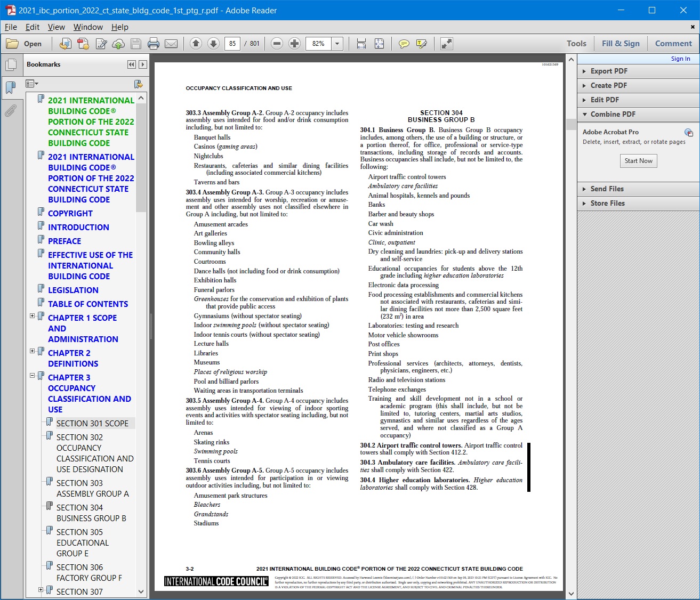Toggle the Bookmarks panel button
700x600 pixels.
[11, 88]
